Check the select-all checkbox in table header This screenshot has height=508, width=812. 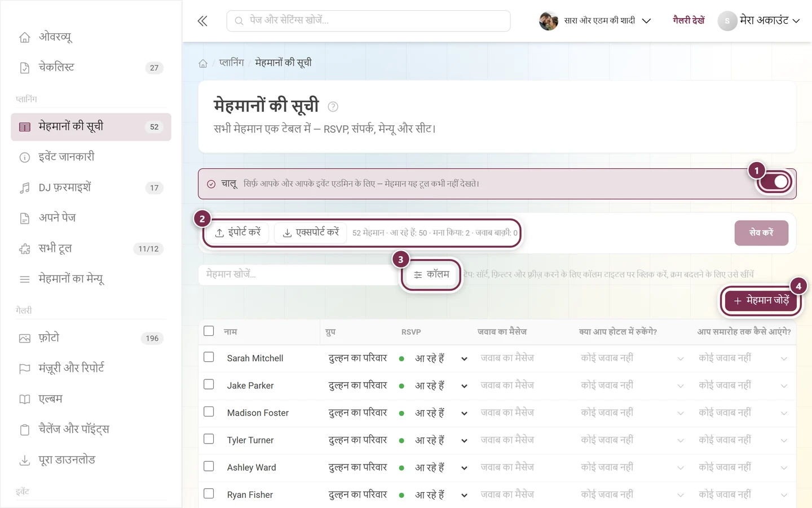tap(209, 331)
